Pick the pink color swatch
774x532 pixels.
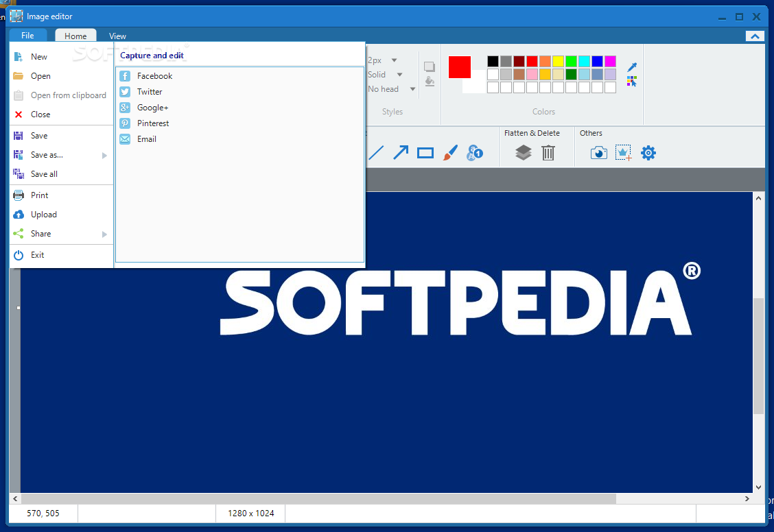pos(532,75)
